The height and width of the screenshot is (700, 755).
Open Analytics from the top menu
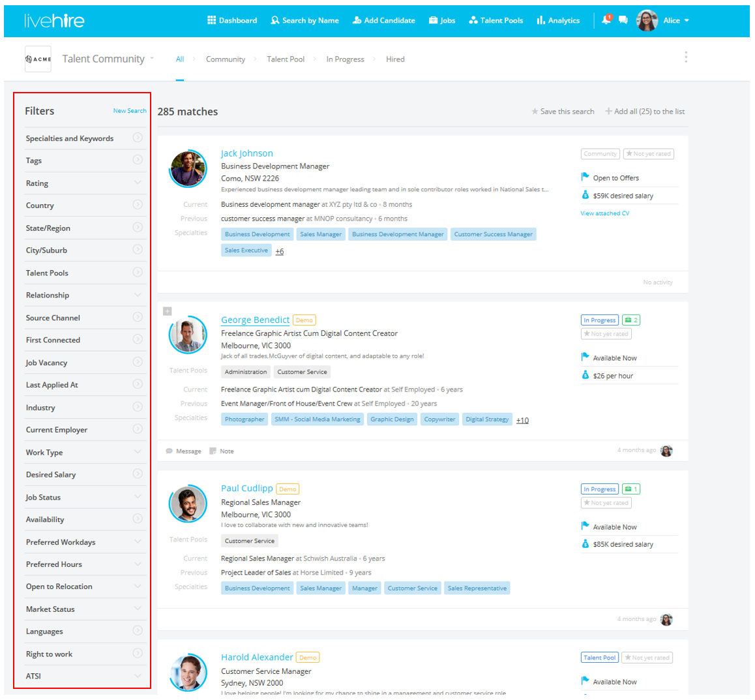coord(558,20)
